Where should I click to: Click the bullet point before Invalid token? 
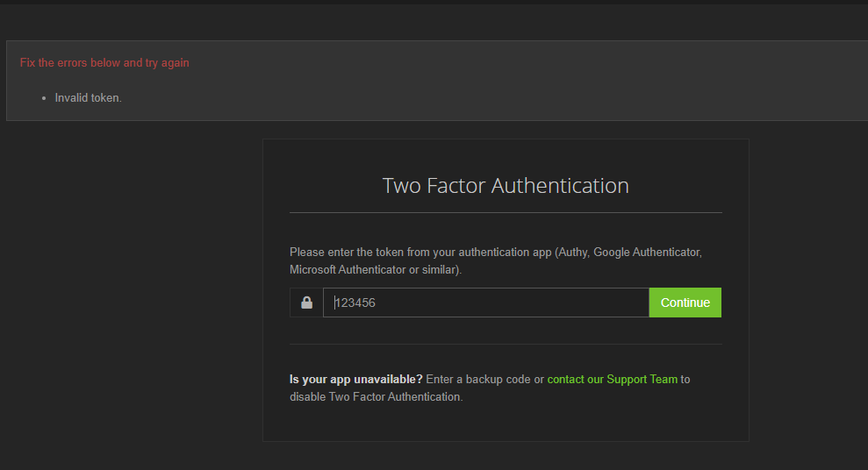(43, 98)
